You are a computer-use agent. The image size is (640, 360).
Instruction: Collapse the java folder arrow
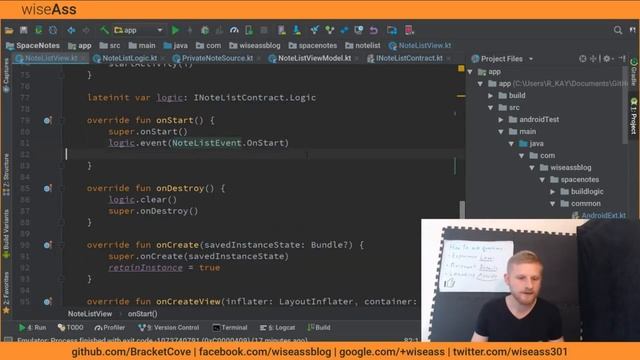click(511, 144)
